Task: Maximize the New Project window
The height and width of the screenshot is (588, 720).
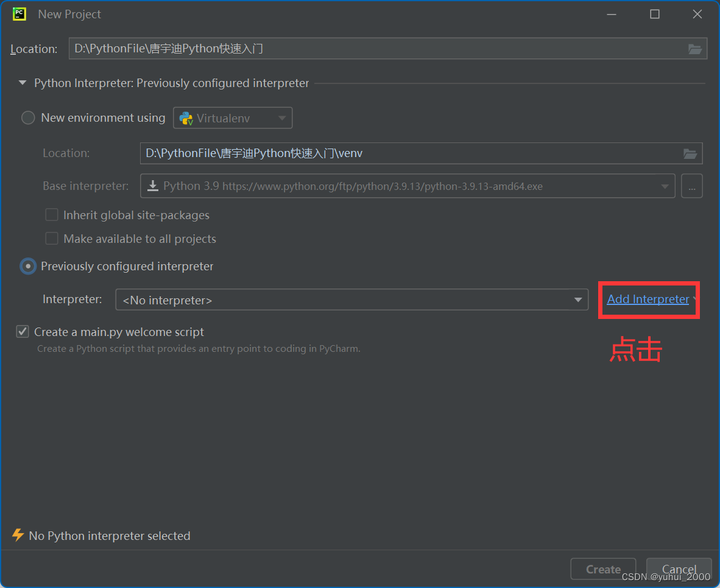Action: (654, 14)
